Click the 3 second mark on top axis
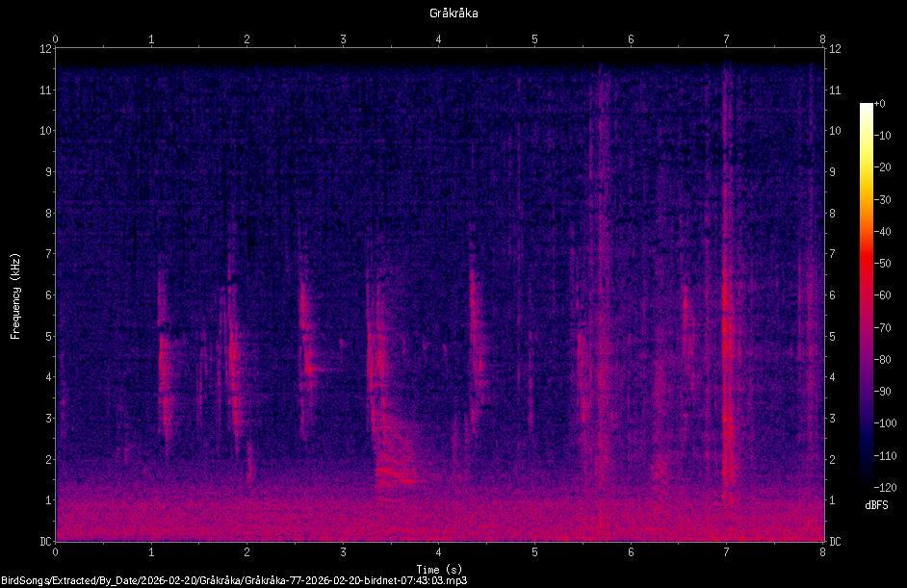The width and height of the screenshot is (907, 588). click(343, 39)
